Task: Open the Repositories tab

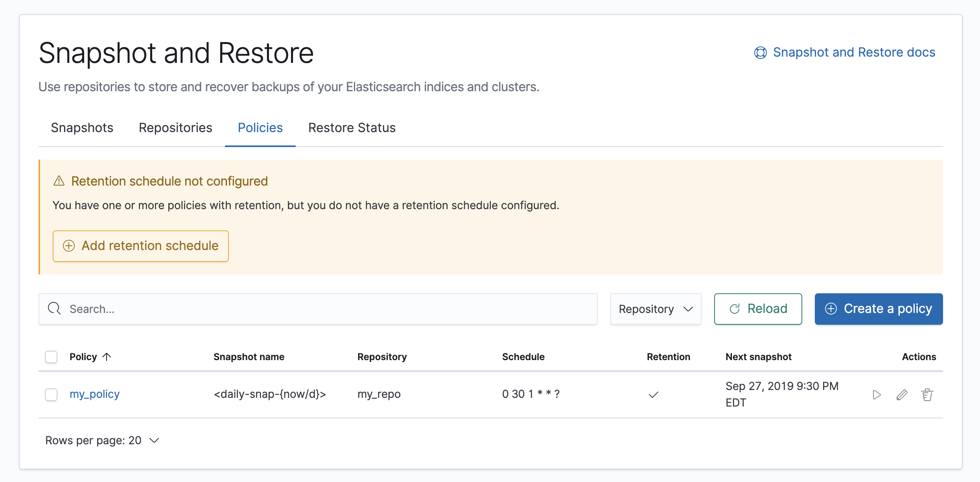Action: 175,128
